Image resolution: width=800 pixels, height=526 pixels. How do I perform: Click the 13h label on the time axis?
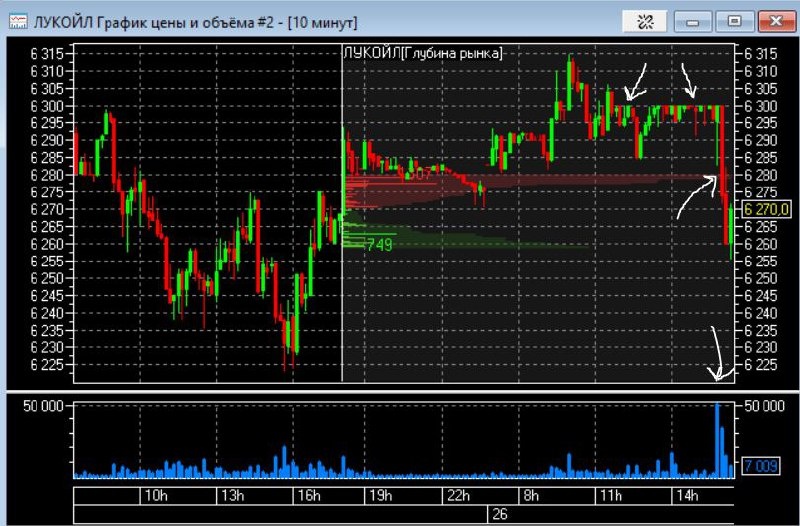point(233,495)
